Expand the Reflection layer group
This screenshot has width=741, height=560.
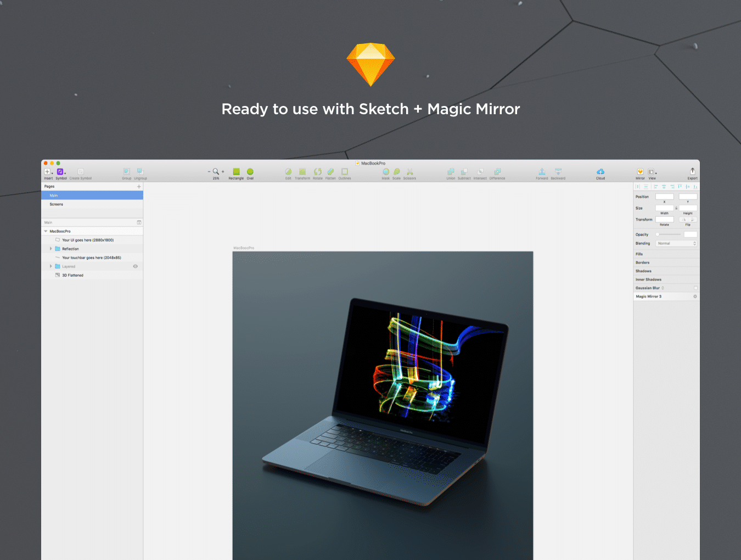tap(51, 249)
